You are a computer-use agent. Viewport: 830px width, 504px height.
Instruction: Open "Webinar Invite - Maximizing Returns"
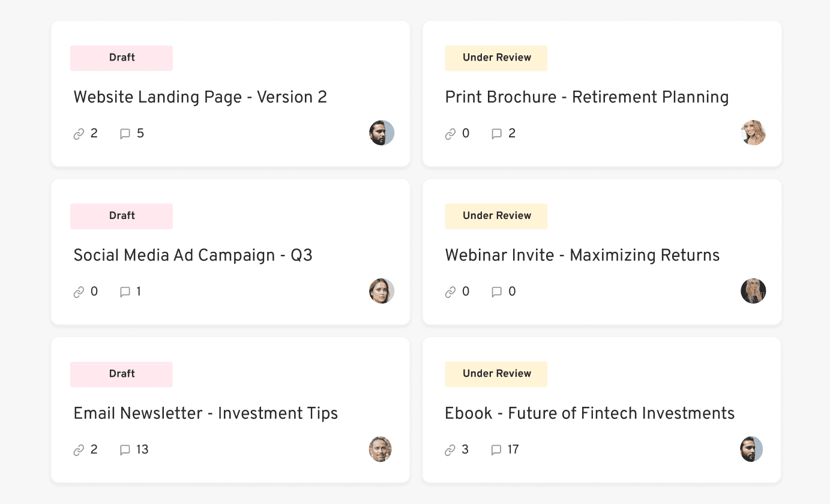[582, 256]
